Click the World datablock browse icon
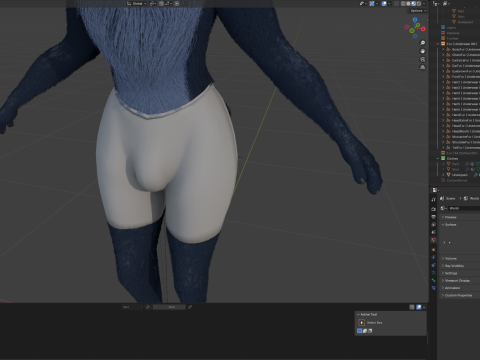The height and width of the screenshot is (360, 480). point(444,208)
